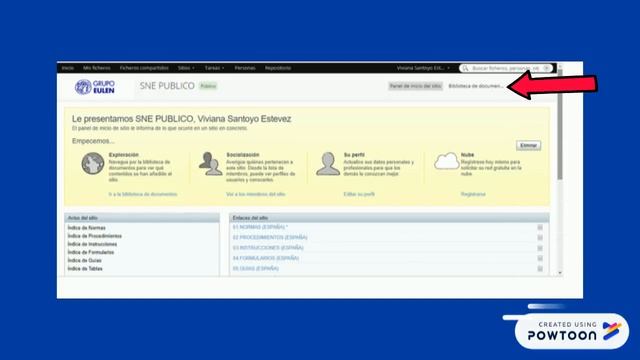Click the Eliminar button on the welcome banner
The image size is (640, 360).
point(529,146)
